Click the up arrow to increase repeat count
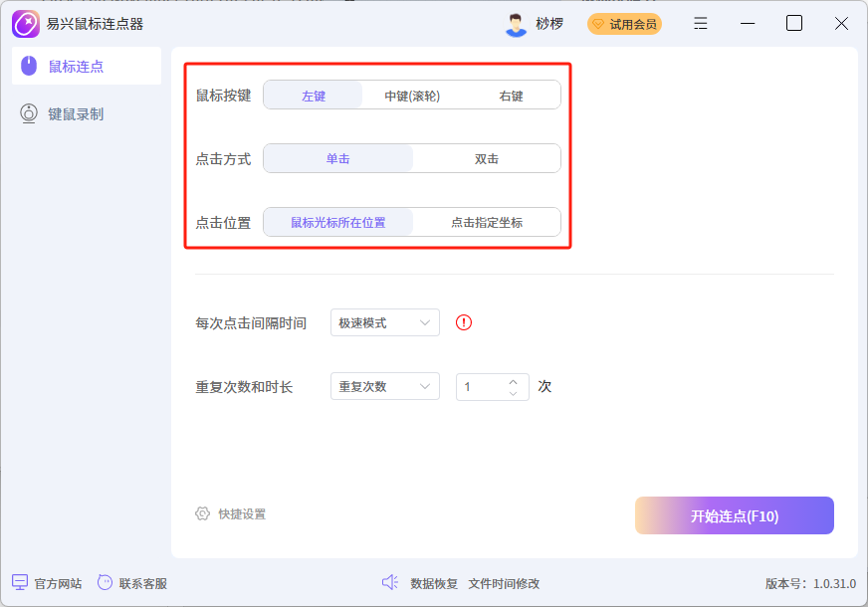 tap(513, 381)
